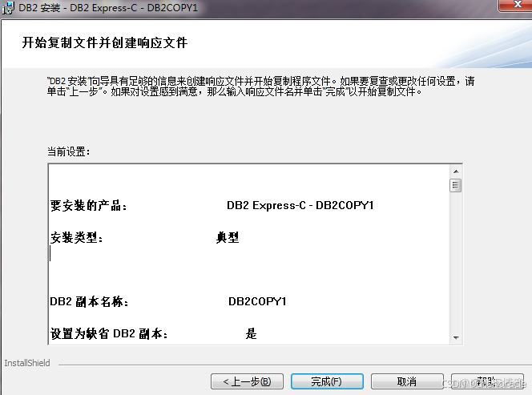532x395 pixels.
Task: Click the settings list scroll-down arrow
Action: pos(456,337)
